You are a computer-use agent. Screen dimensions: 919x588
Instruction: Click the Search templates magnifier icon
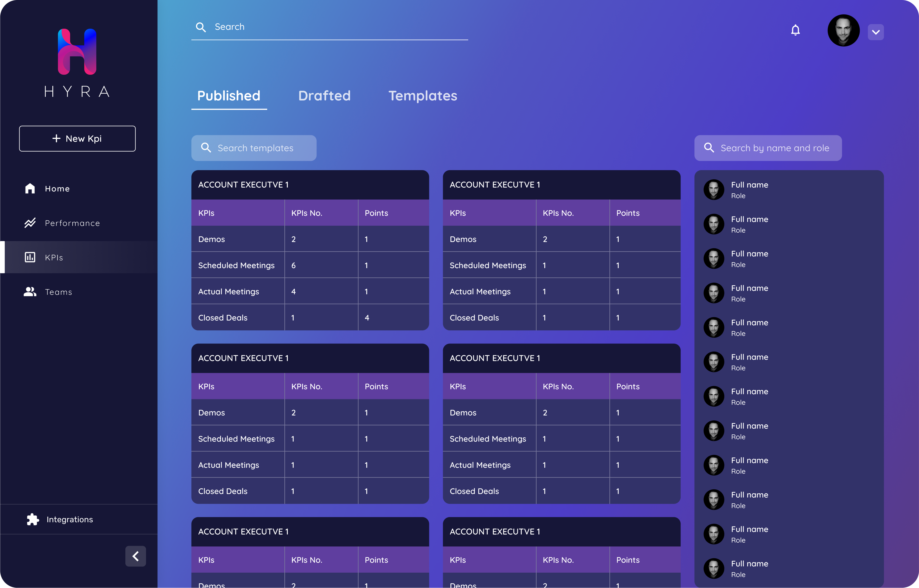coord(206,148)
